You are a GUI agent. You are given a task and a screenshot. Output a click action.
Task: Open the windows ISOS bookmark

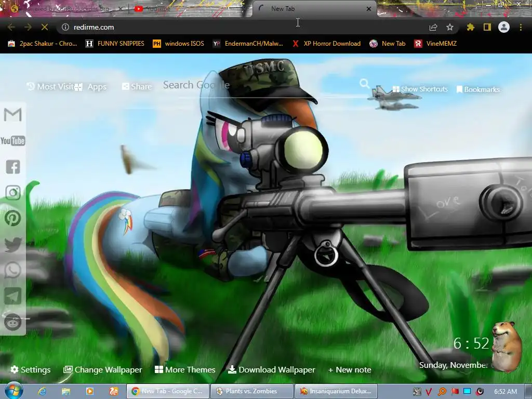point(179,44)
